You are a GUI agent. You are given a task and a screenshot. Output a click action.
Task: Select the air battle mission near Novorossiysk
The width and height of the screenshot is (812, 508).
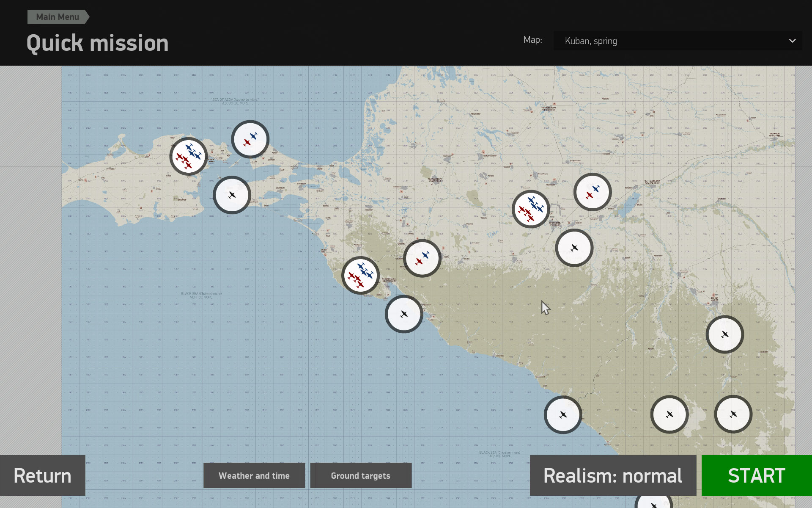(x=360, y=274)
